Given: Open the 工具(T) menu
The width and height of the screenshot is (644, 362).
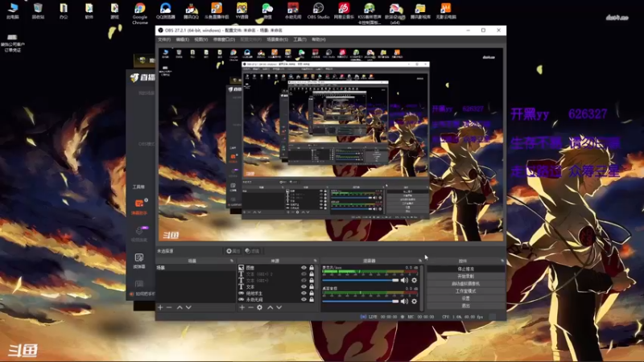Looking at the screenshot, I should [299, 39].
